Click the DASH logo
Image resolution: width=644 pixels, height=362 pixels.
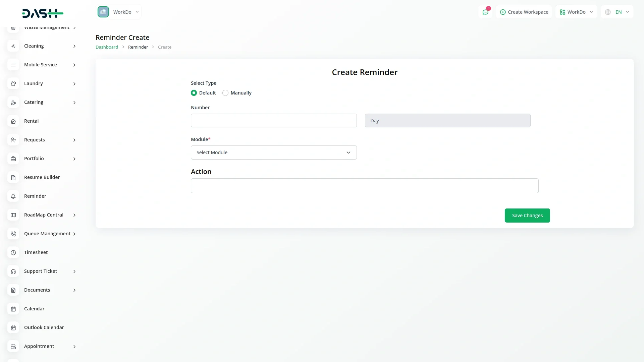pos(43,13)
